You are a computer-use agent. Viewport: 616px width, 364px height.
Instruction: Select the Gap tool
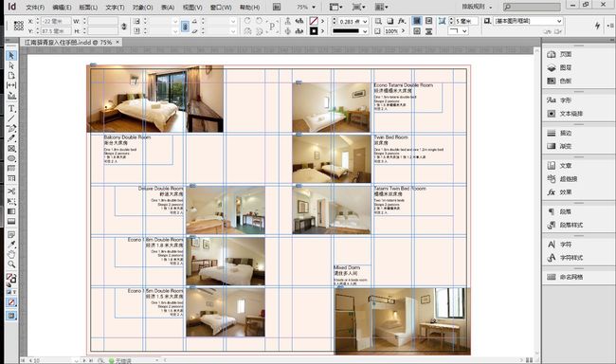pyautogui.click(x=11, y=85)
